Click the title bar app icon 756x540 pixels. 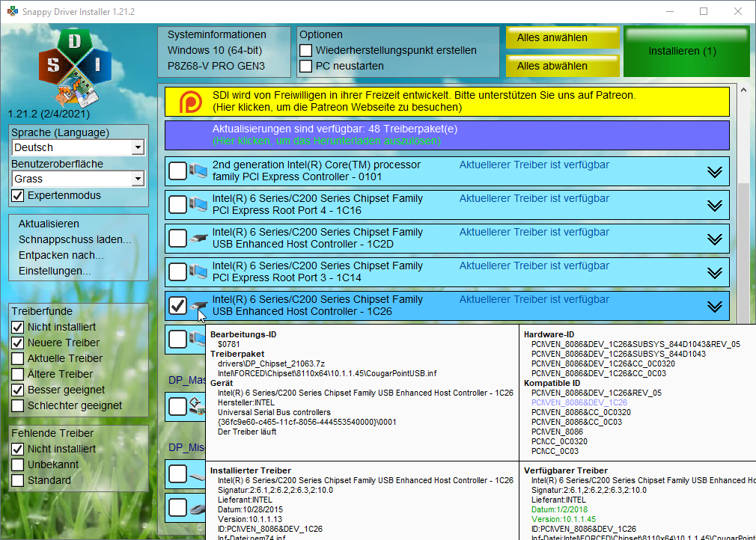point(12,11)
